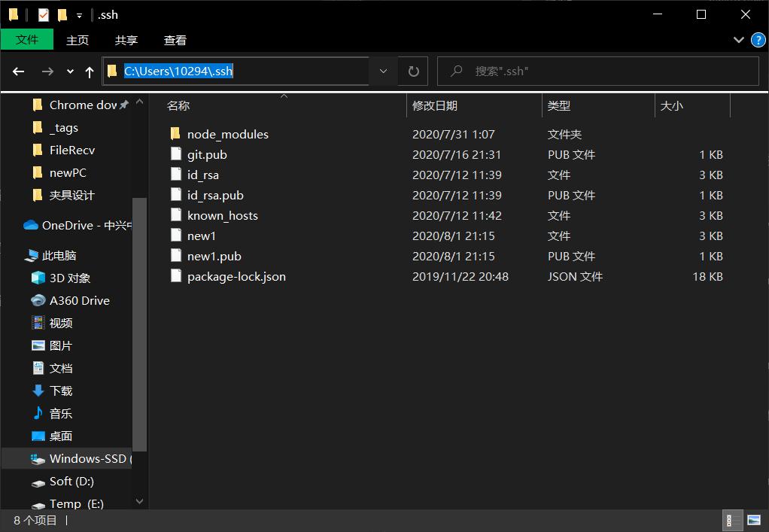Open the FileRecv folder in sidebar
The image size is (769, 532).
point(72,150)
